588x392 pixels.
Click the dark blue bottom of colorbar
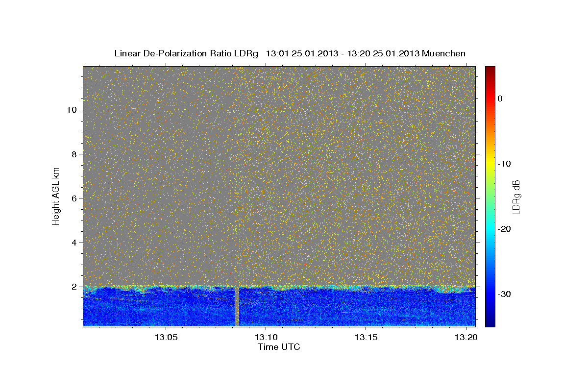click(x=490, y=321)
